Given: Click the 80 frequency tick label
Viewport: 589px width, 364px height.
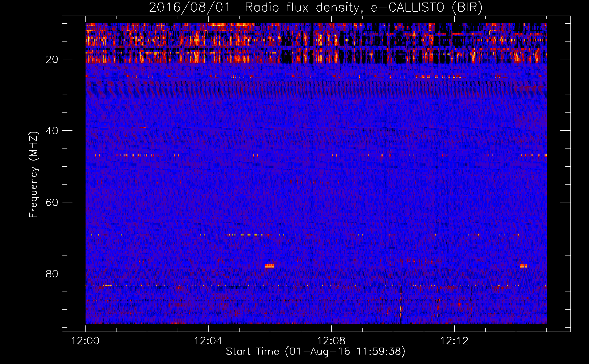Looking at the screenshot, I should (x=52, y=274).
